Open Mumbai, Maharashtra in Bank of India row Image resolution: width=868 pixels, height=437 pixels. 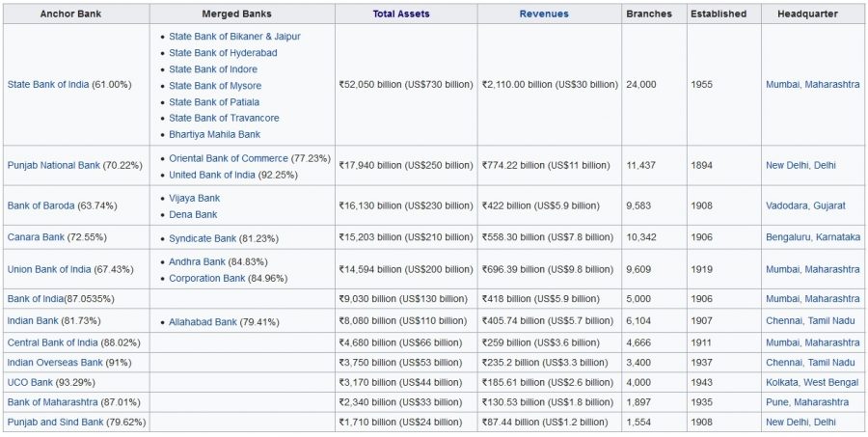tap(813, 298)
